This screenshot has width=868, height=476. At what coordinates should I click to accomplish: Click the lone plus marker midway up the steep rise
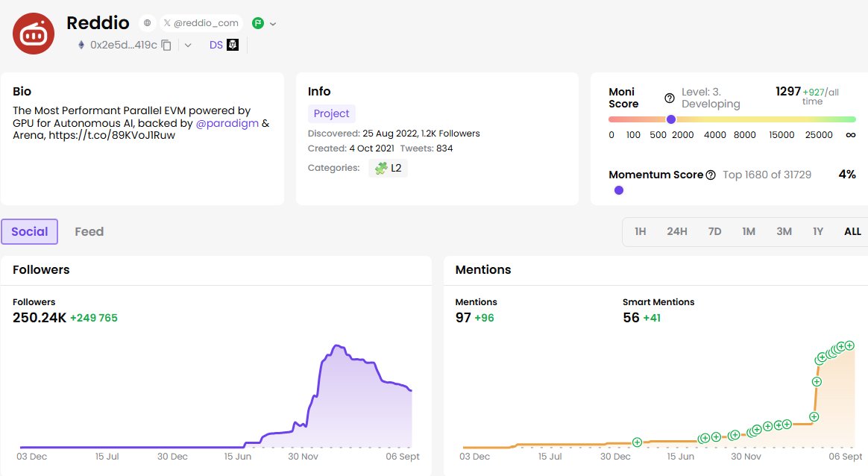pyautogui.click(x=817, y=381)
